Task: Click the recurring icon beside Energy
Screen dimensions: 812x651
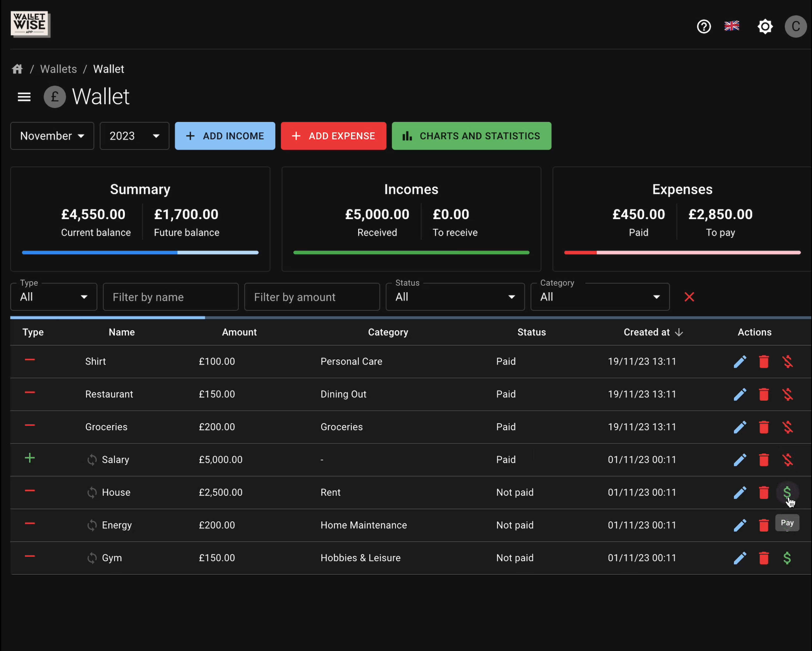Action: 92,525
